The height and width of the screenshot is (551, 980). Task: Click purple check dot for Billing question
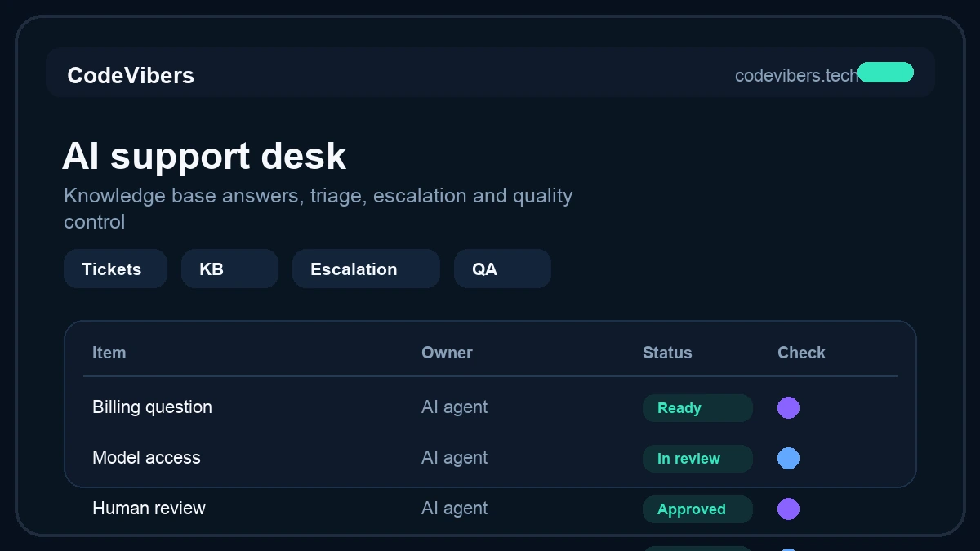788,407
